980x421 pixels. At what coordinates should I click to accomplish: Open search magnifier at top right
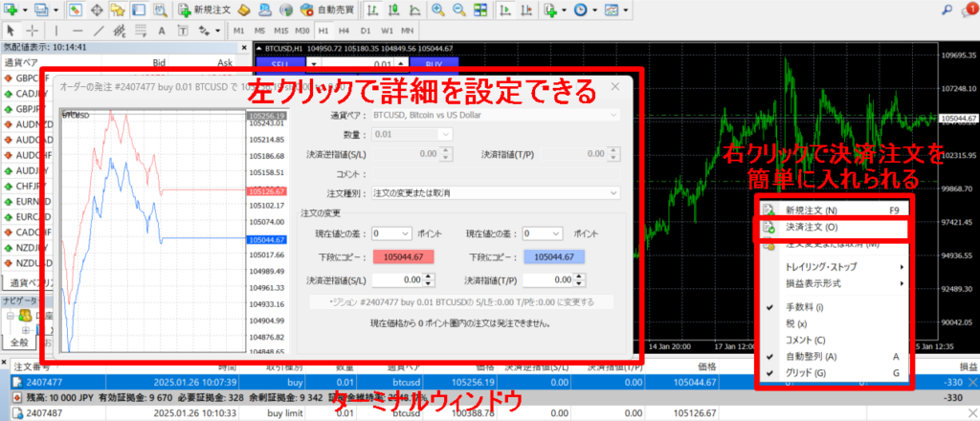click(948, 10)
